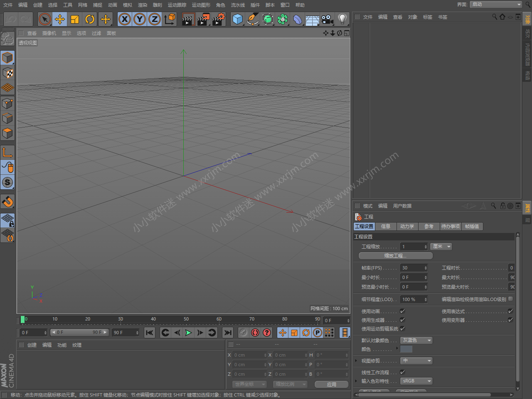Enable the workplane grid mode
532x399 pixels.
(7, 88)
